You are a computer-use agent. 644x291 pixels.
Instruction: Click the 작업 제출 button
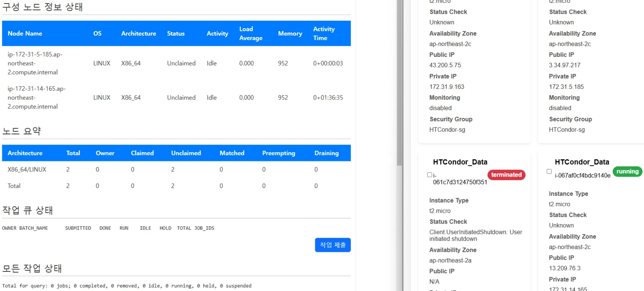332,245
